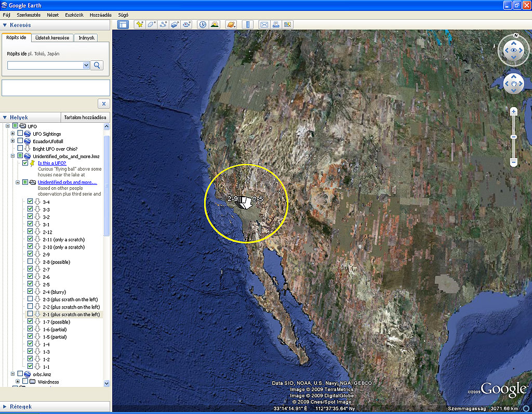
Task: Switch to Irányok tab
Action: tap(87, 37)
